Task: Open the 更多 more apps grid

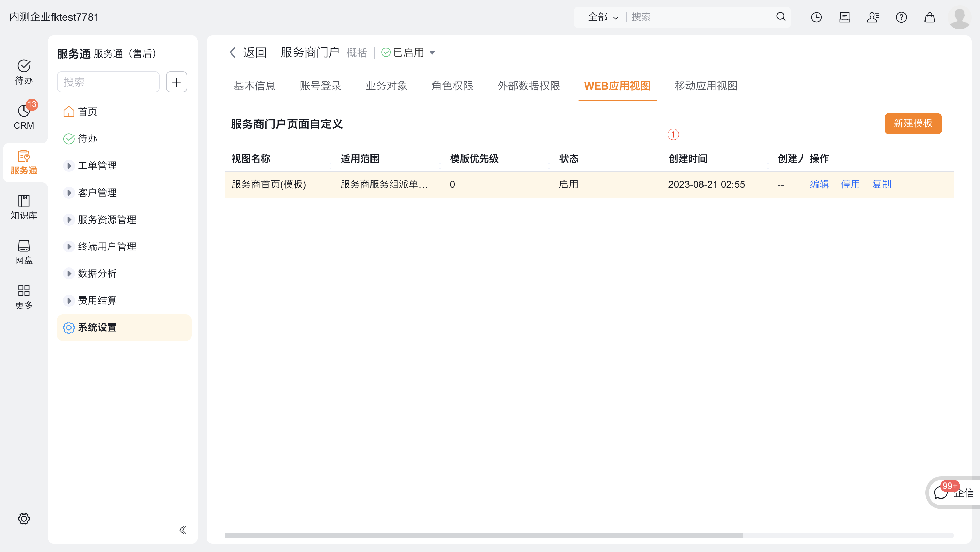Action: (x=23, y=296)
